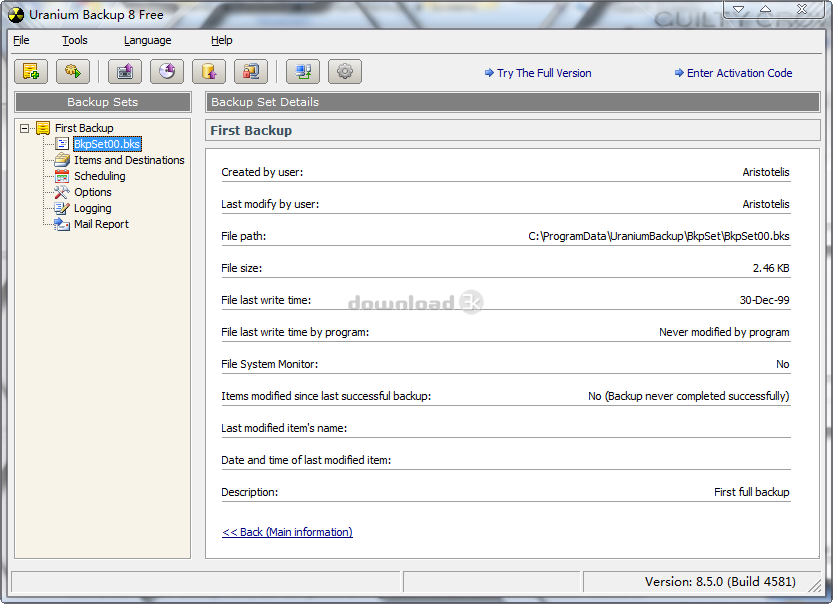The width and height of the screenshot is (833, 604).
Task: Click the gear settings toolbar icon
Action: 345,72
